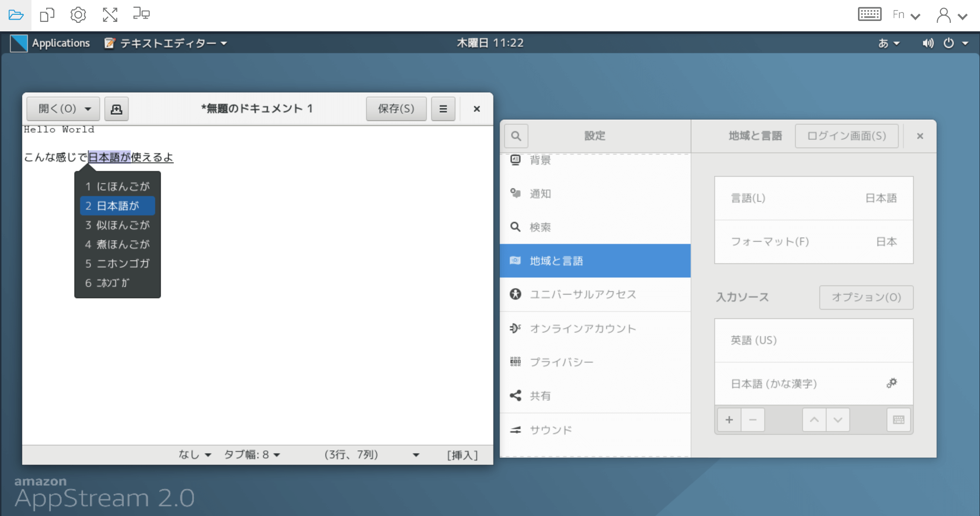This screenshot has width=980, height=516.
Task: Open the hamburger menu in the text editor
Action: 443,109
